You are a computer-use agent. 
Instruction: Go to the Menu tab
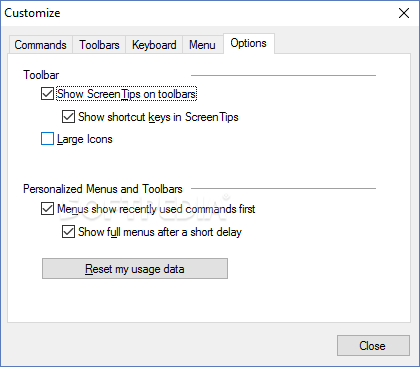(x=202, y=45)
